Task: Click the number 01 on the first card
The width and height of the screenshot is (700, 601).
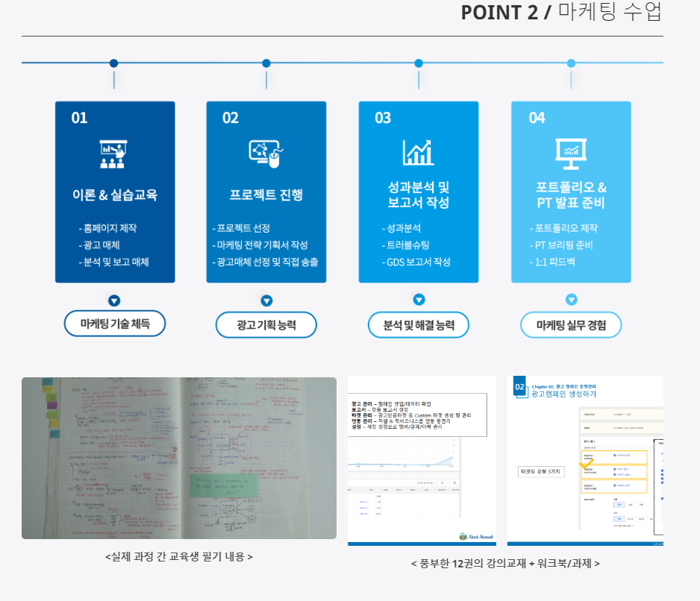Action: tap(79, 118)
